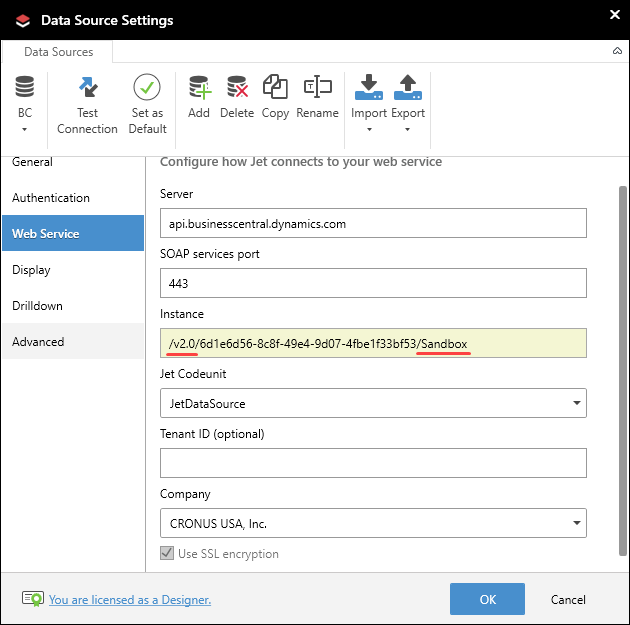Click the vertical scrollbar of settings pane

(x=623, y=370)
